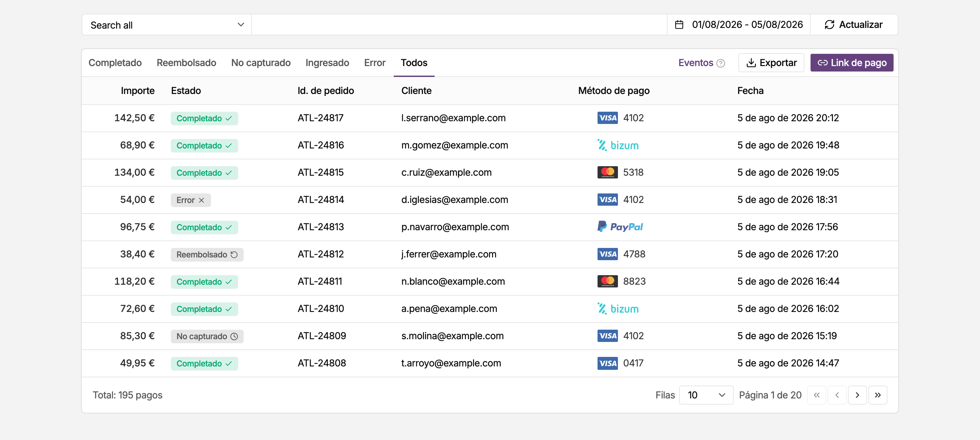Click the Error badge for ATL-24814
The image size is (980, 440).
(191, 200)
